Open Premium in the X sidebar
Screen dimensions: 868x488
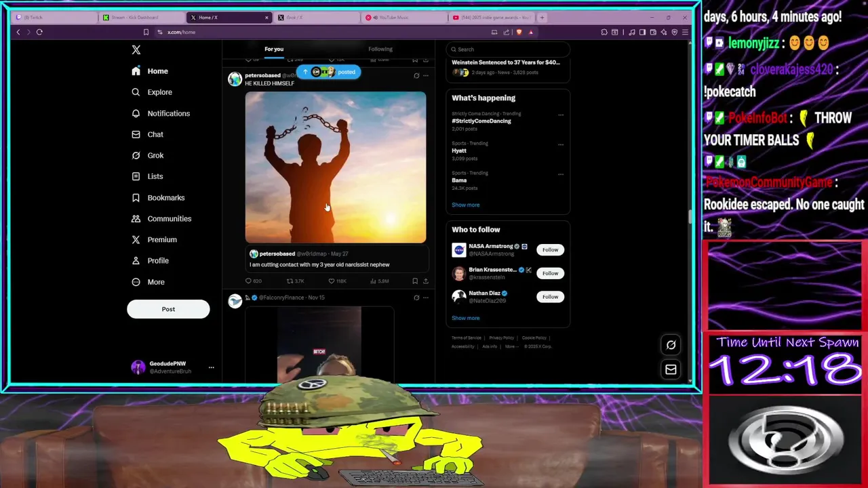154,239
